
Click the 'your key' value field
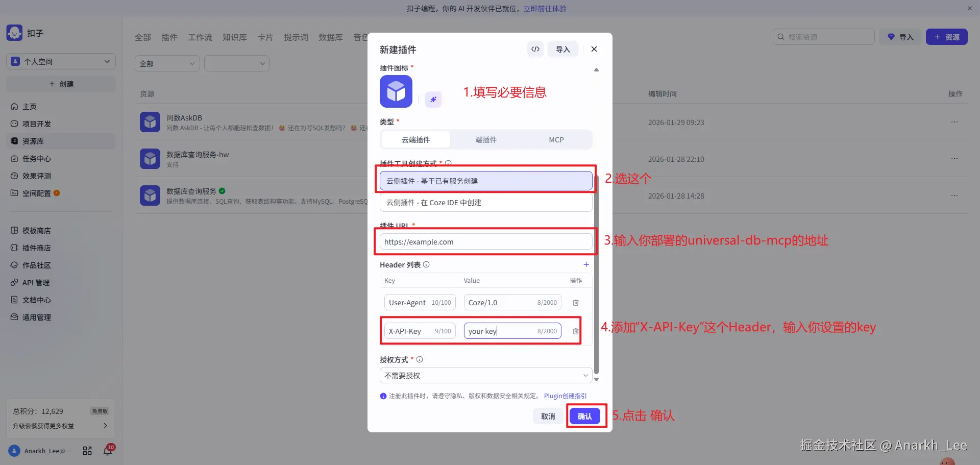(x=512, y=331)
